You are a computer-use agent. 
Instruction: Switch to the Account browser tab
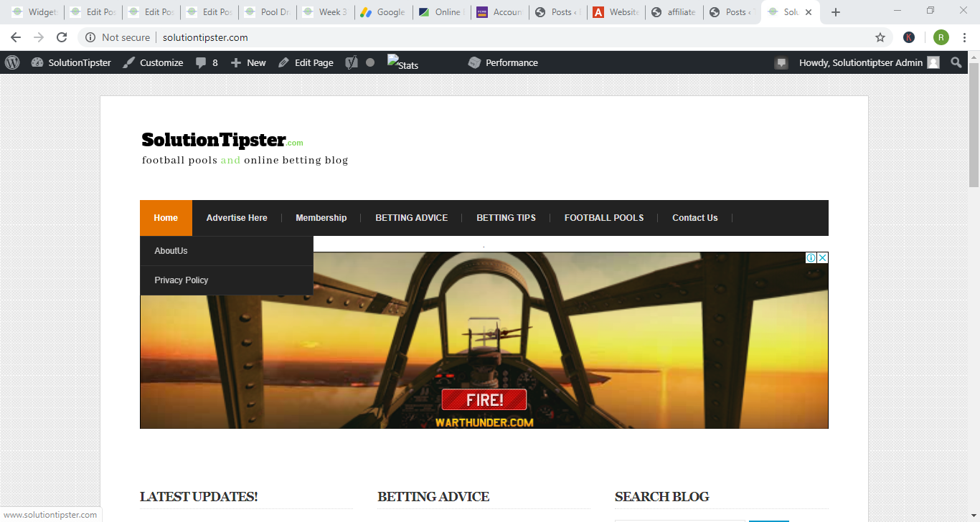499,12
